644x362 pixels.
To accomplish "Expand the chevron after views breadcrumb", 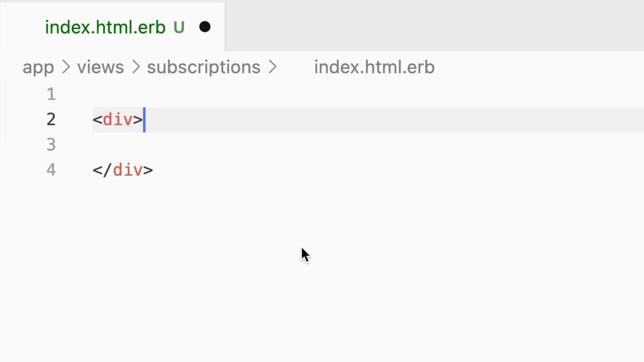I will (136, 67).
